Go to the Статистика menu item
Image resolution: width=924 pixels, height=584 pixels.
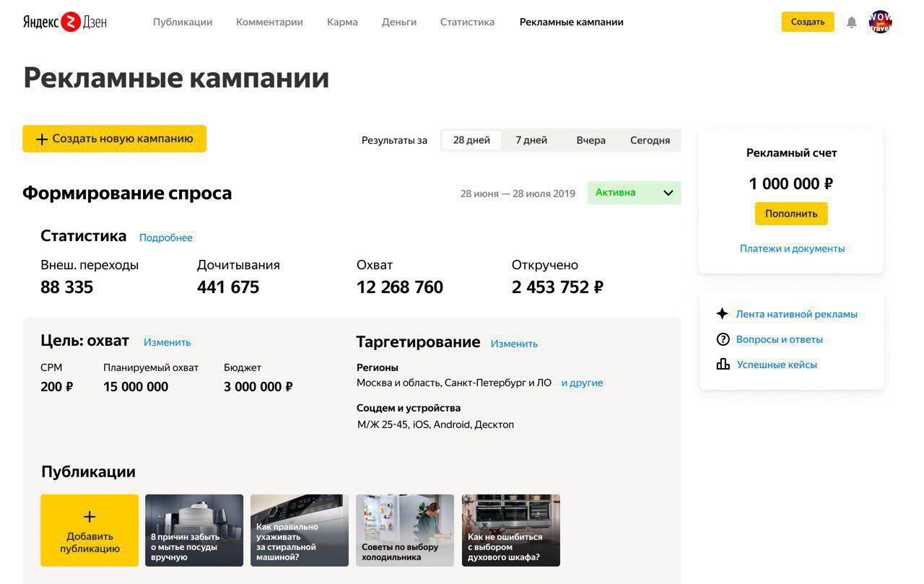click(467, 22)
